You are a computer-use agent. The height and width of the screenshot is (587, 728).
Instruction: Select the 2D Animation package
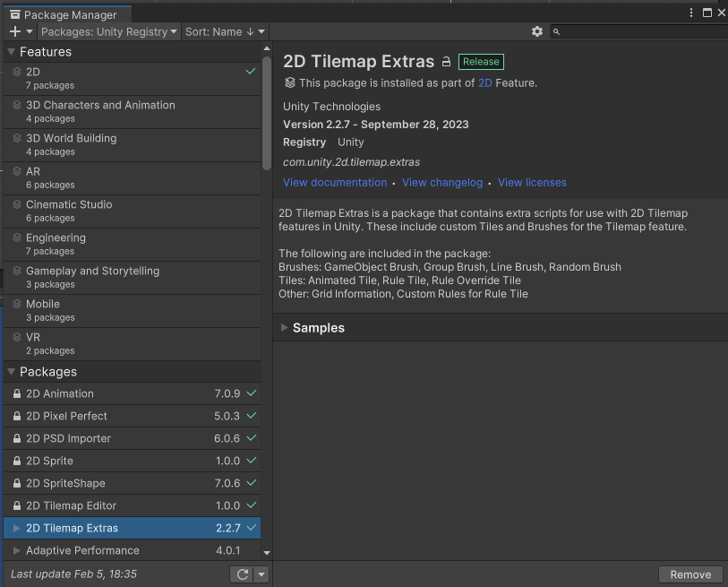[x=132, y=393]
